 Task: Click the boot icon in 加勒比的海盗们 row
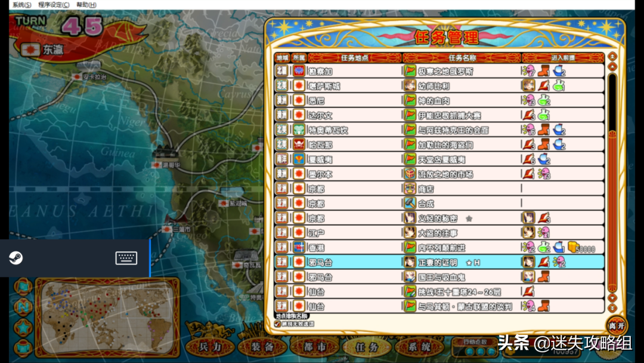click(544, 144)
